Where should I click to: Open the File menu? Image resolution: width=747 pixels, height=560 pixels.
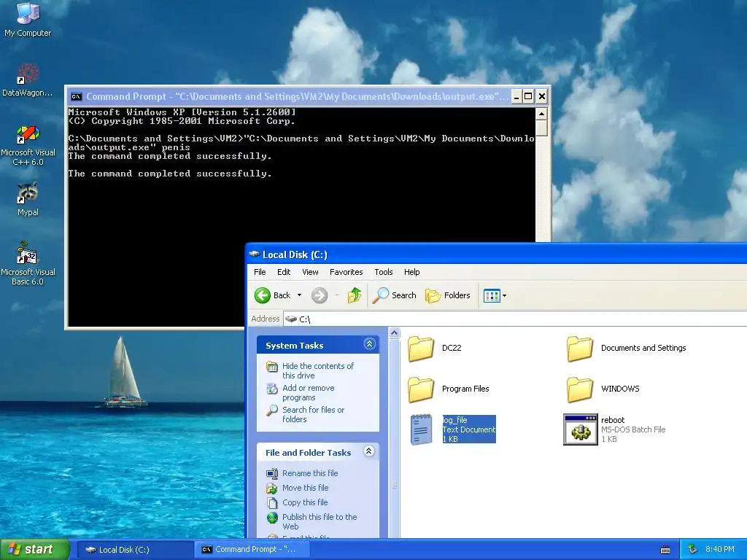(x=260, y=272)
